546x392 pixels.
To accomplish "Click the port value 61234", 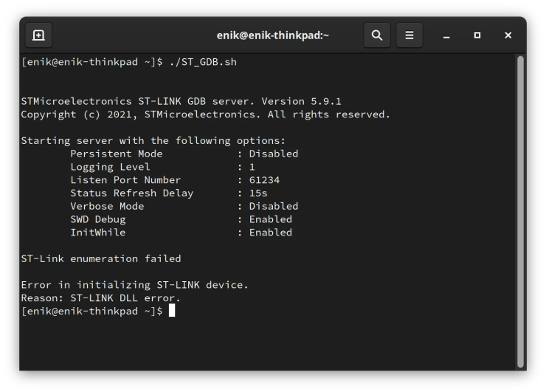I will [264, 180].
